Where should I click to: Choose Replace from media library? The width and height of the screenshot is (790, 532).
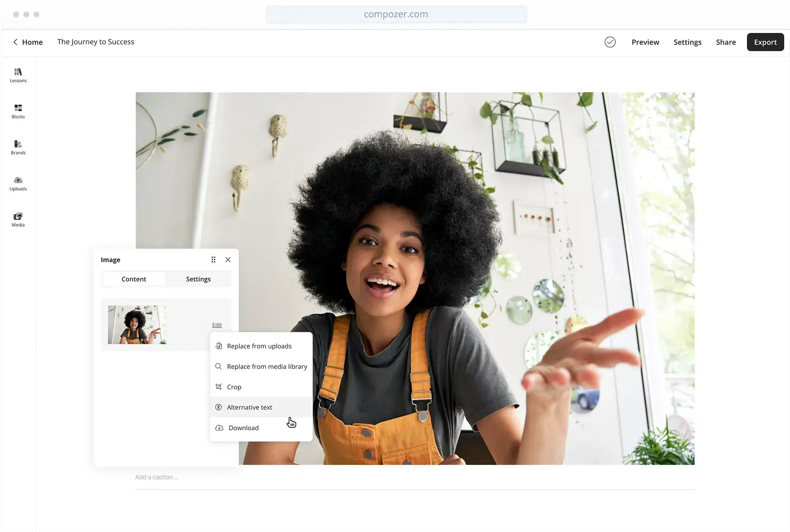pyautogui.click(x=267, y=366)
